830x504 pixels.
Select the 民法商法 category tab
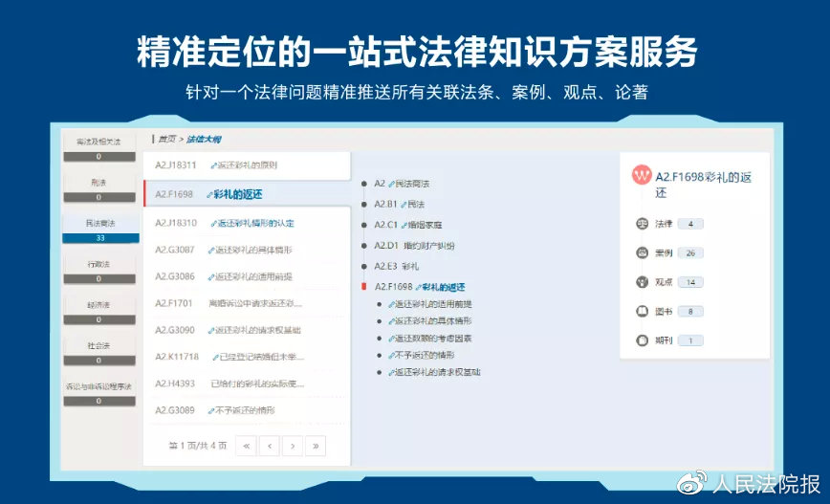(x=100, y=230)
